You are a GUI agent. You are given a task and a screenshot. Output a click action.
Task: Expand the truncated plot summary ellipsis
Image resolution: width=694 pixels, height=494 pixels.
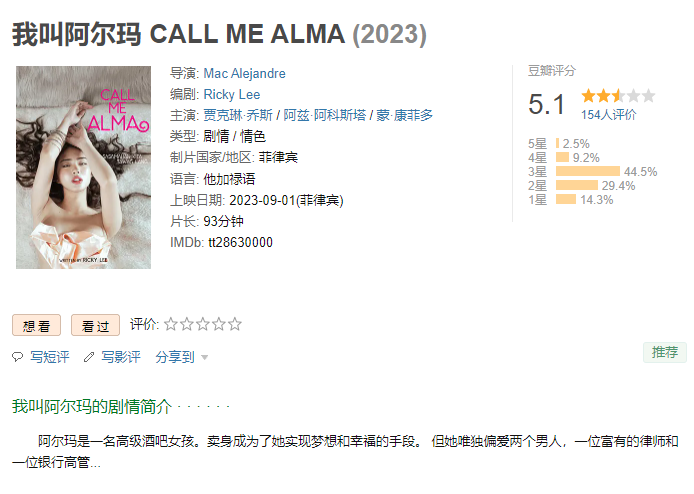(95, 463)
